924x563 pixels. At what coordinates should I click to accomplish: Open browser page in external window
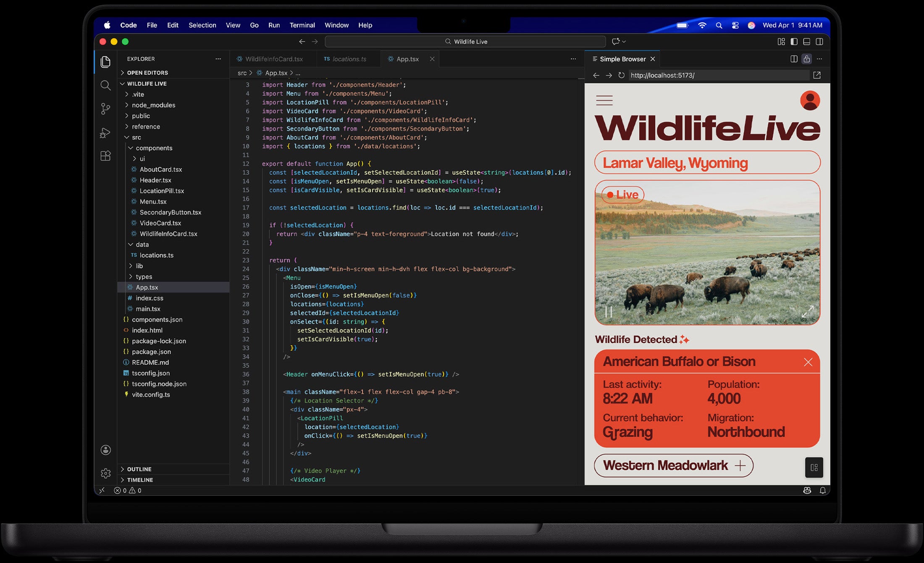(816, 75)
